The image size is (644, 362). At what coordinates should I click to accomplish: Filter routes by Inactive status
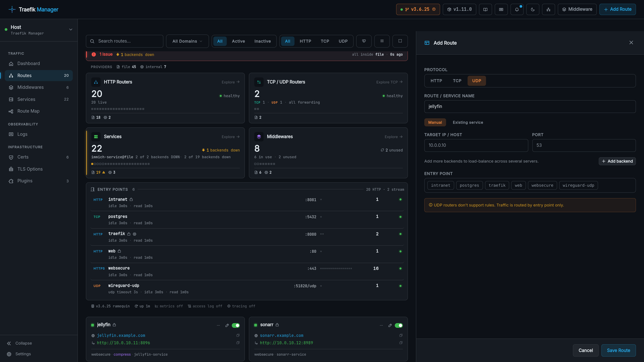point(263,41)
